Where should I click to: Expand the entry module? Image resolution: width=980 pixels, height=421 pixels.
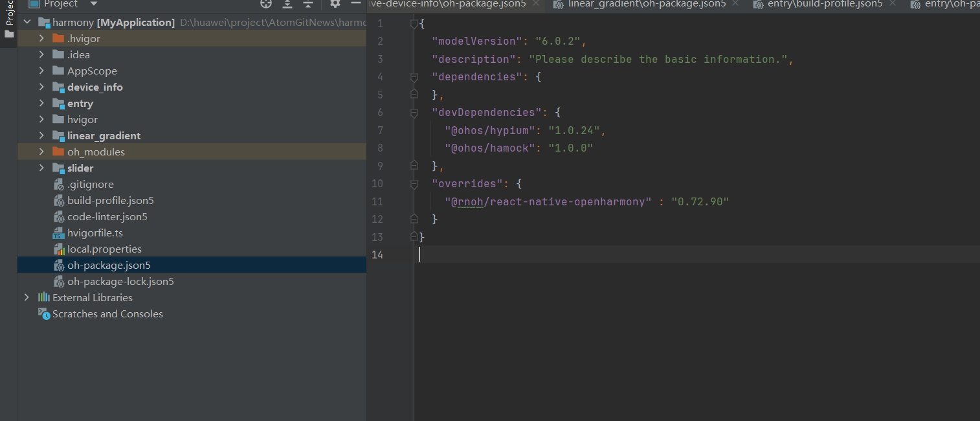point(41,104)
